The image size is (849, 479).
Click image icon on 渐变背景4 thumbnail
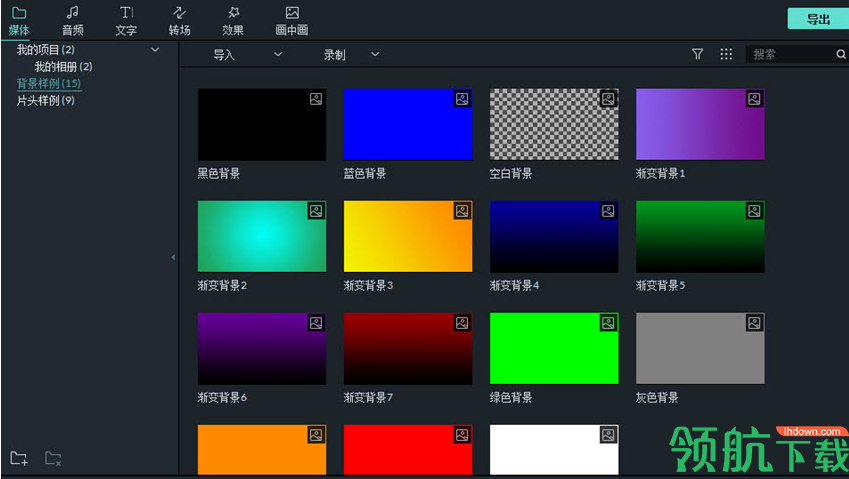(608, 211)
